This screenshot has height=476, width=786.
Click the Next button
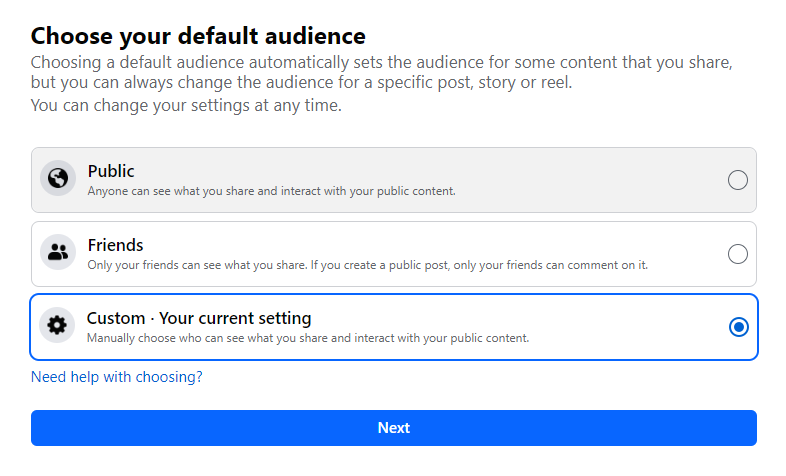coord(394,428)
